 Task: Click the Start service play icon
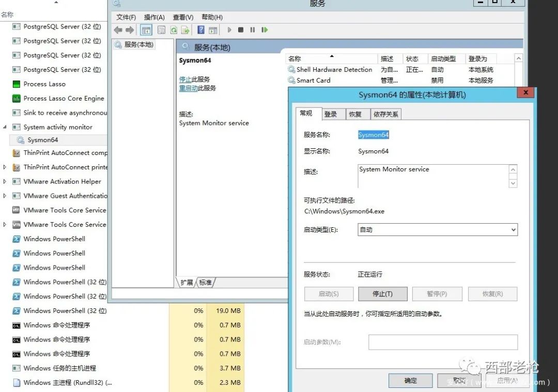229,30
